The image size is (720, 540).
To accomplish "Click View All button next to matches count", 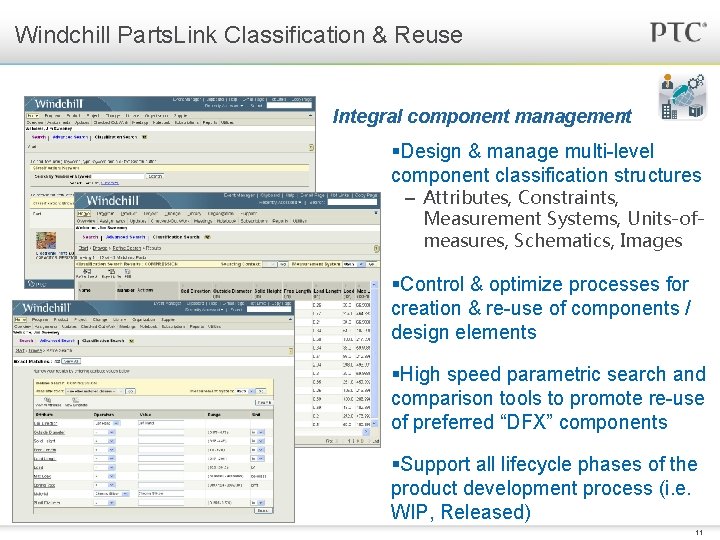I will [71, 361].
